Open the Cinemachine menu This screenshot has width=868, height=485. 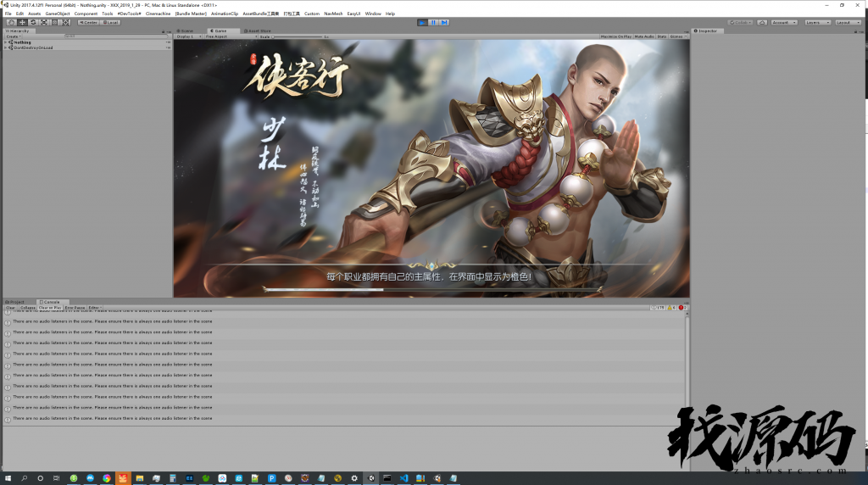[x=158, y=14]
